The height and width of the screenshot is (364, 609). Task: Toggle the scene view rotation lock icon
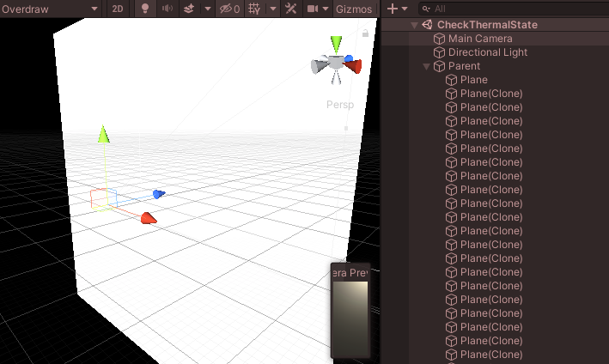pyautogui.click(x=365, y=33)
